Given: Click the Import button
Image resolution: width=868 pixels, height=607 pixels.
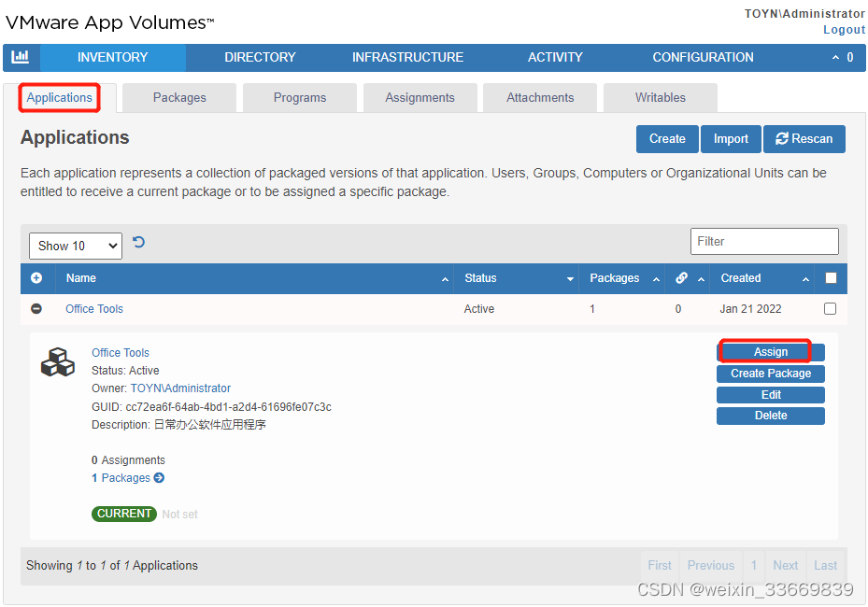Looking at the screenshot, I should (731, 139).
